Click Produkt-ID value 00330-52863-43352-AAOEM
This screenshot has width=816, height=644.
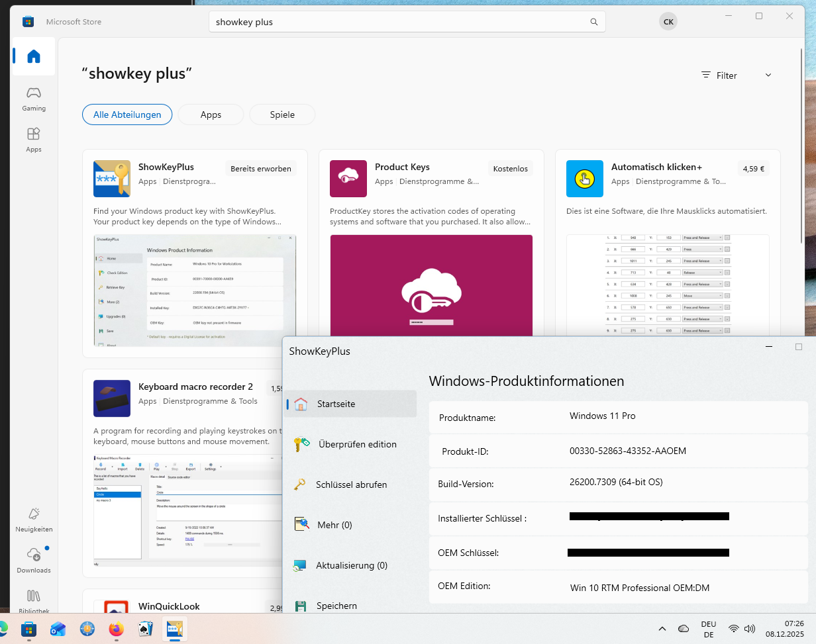coord(628,451)
